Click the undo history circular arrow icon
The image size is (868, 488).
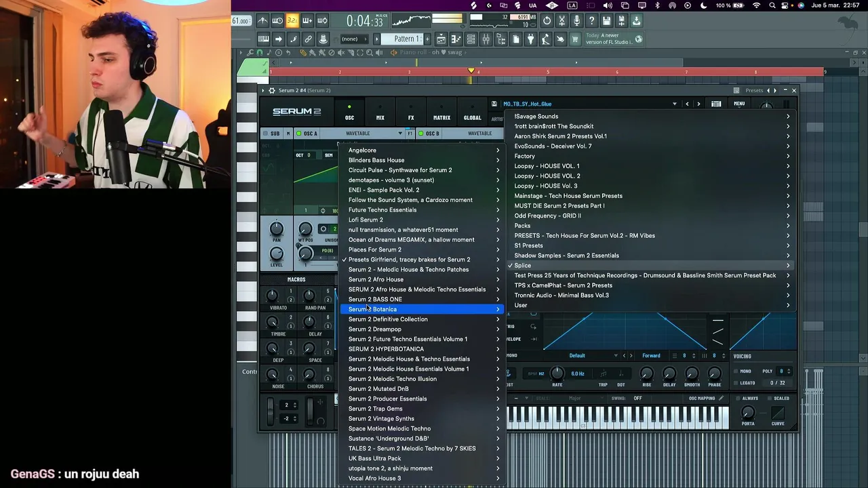coord(547,20)
